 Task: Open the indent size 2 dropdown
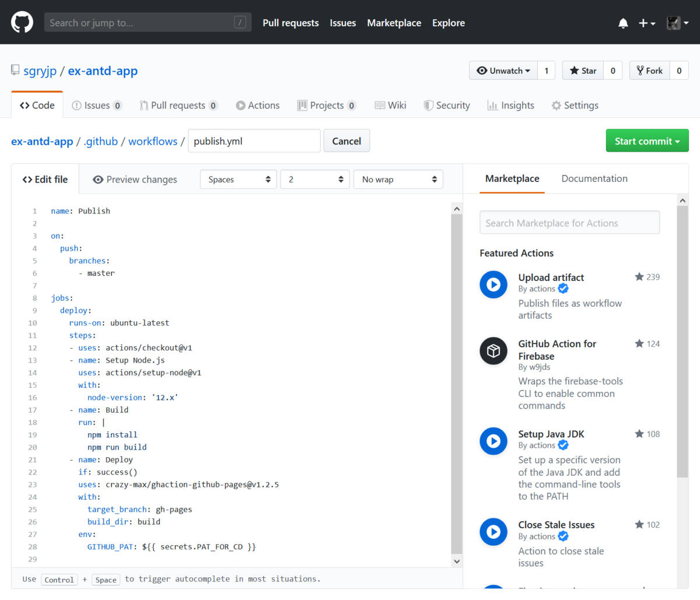click(x=315, y=180)
